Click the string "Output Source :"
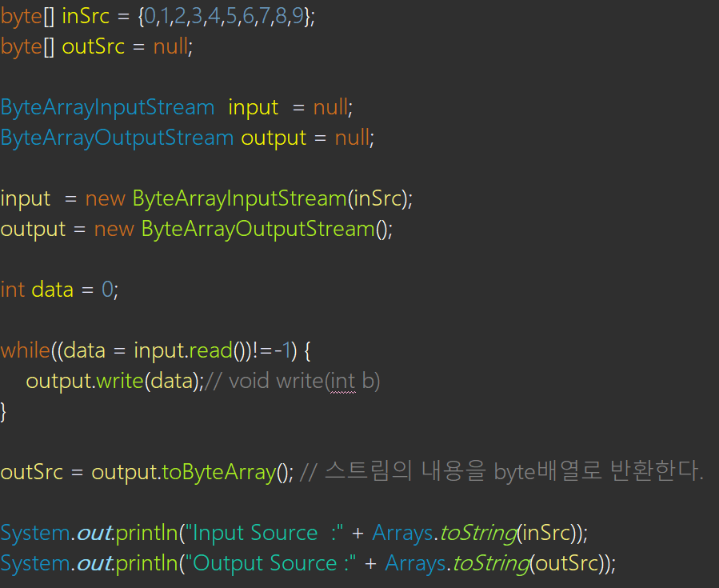Image resolution: width=719 pixels, height=588 pixels. click(x=270, y=564)
